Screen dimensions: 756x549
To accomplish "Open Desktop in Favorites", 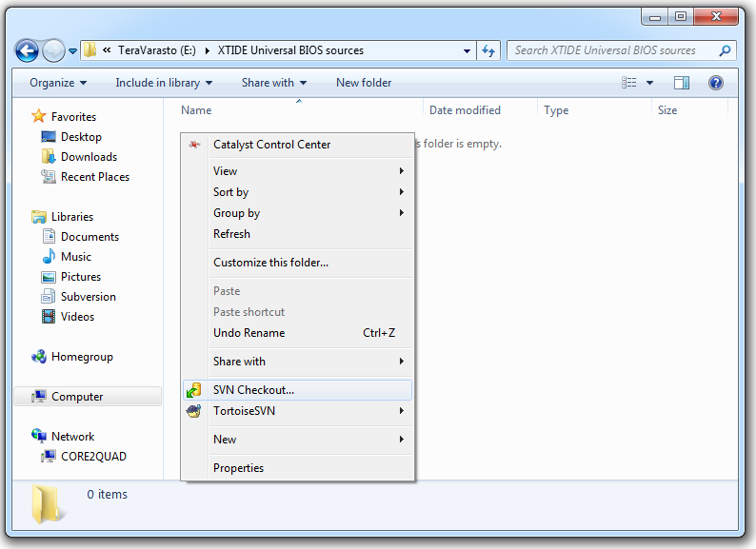I will click(81, 137).
